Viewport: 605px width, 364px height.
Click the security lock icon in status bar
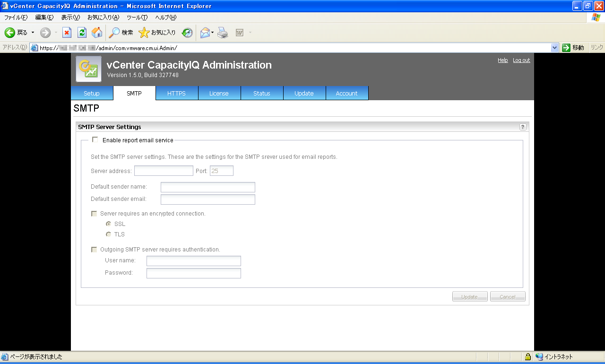[528, 357]
